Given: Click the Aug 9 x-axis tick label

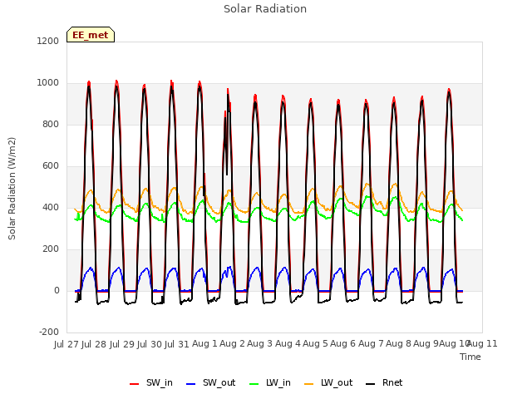Looking at the screenshot, I should pyautogui.click(x=426, y=344).
